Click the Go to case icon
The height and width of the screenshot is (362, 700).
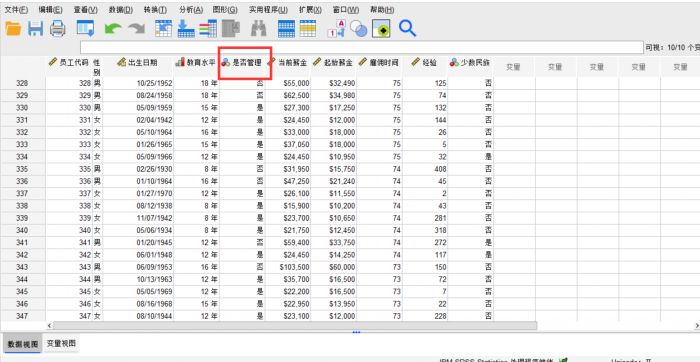(x=163, y=29)
